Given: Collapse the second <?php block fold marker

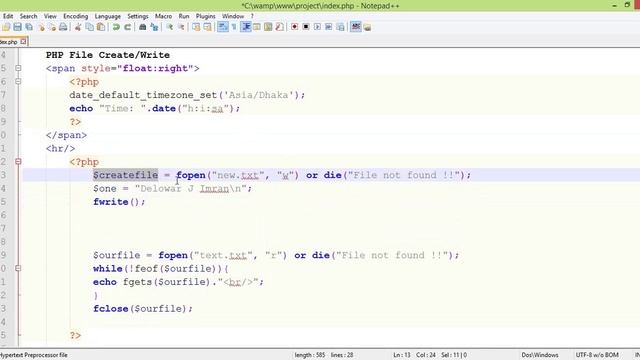Looking at the screenshot, I should click(x=18, y=162).
